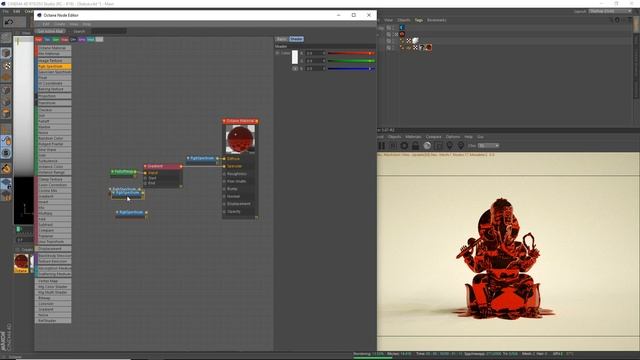Screen dimensions: 640x360
Task: Toggle the Roughness pin on Octane Material node
Action: 224,174
